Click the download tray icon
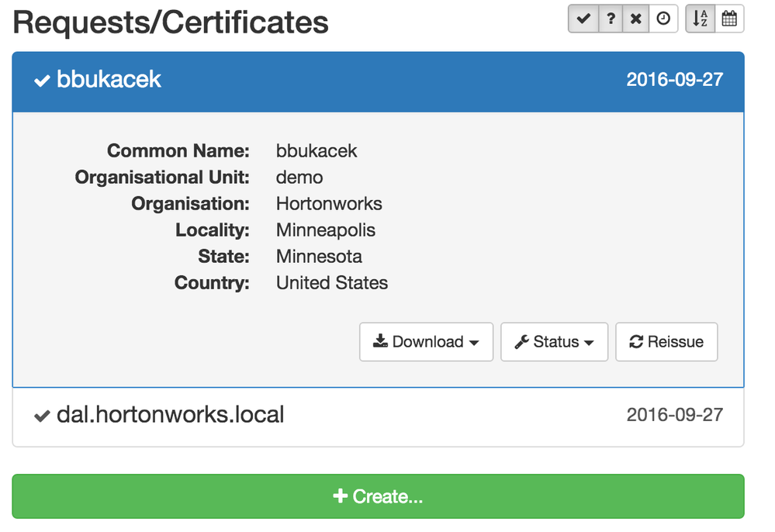 [x=380, y=342]
